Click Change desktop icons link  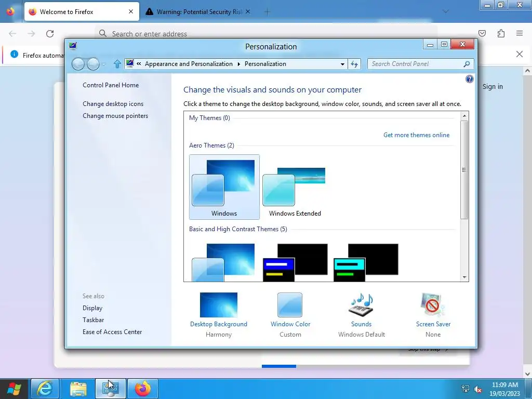pos(113,104)
